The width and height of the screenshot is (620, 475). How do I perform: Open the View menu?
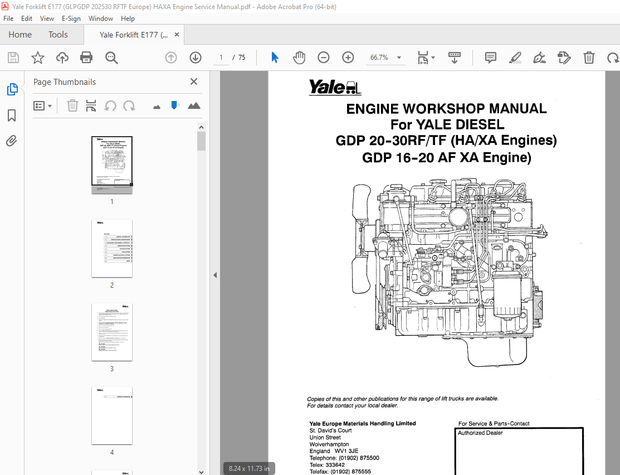[x=47, y=19]
